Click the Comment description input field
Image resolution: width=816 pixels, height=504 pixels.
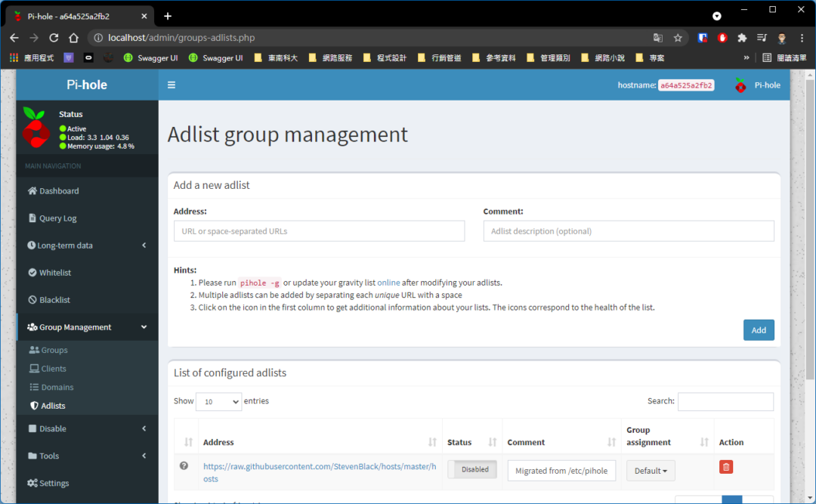(x=628, y=231)
